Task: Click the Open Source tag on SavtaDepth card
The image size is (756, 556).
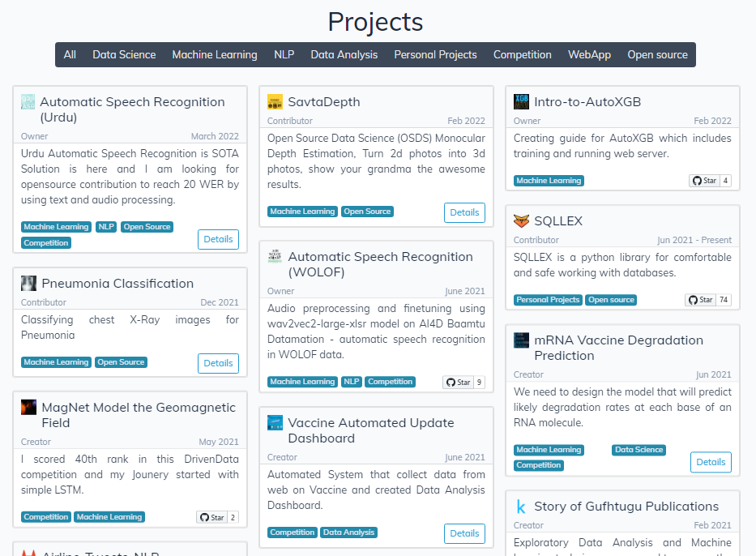Action: (367, 212)
